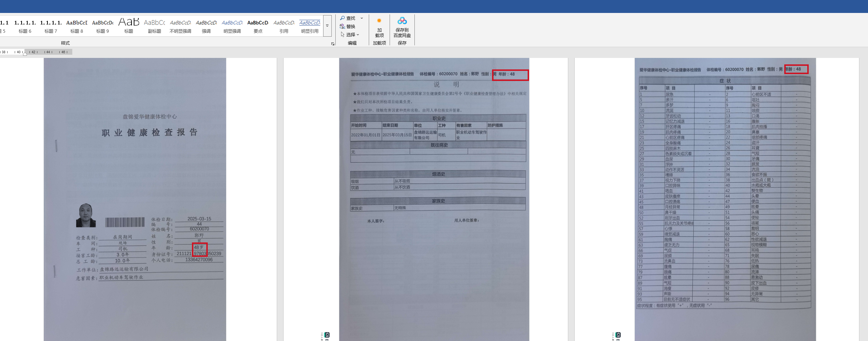Viewport: 868px width, 341px height.
Task: Select the 不明显强调 style
Action: coord(180,26)
